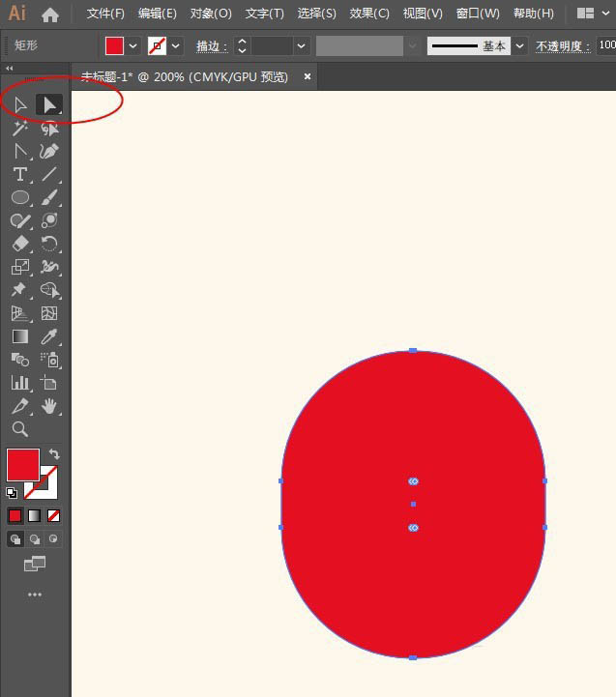Choose the Artboard tool

[x=49, y=383]
